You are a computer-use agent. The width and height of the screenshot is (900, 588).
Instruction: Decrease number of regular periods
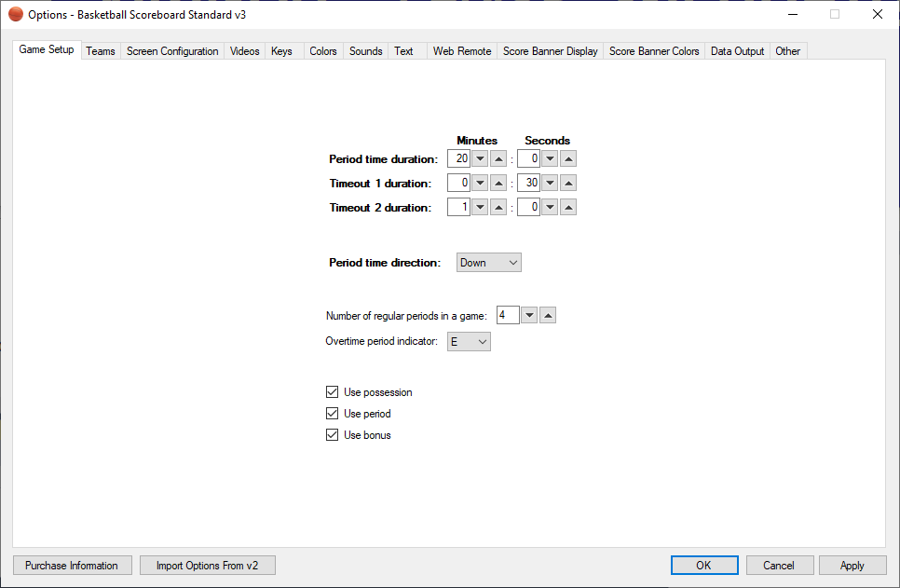[x=529, y=316]
